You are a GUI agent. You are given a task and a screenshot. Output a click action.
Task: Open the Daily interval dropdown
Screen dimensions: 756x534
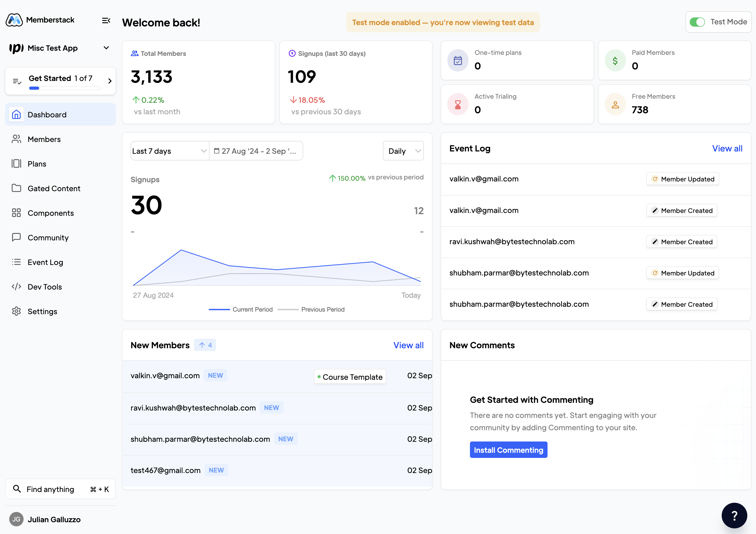click(403, 151)
